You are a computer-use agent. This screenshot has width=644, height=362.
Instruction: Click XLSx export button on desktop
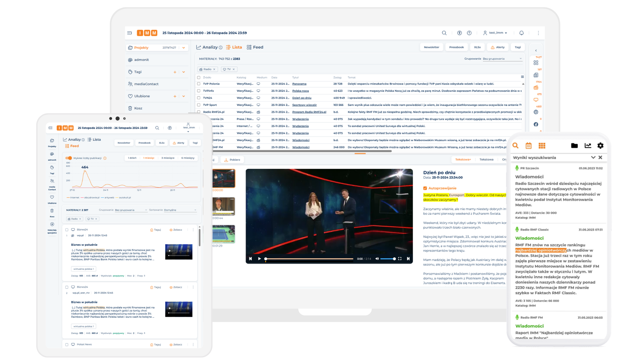pyautogui.click(x=477, y=47)
